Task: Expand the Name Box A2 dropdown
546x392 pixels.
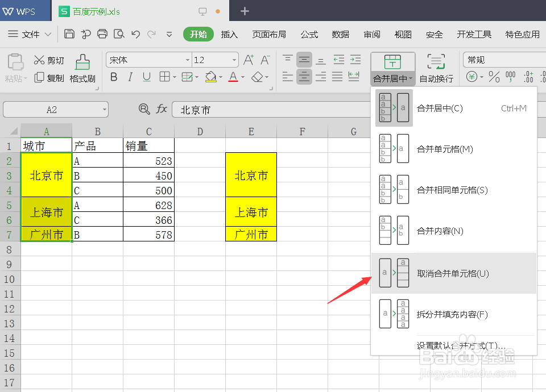Action: click(104, 110)
